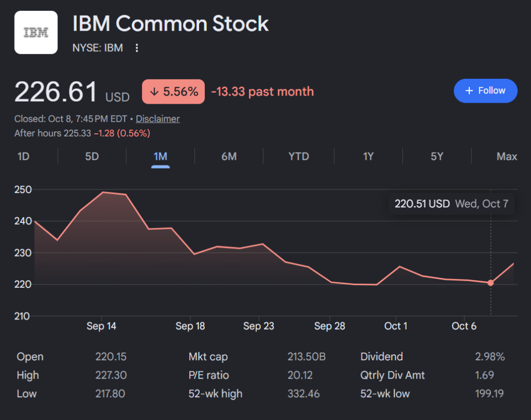The width and height of the screenshot is (531, 420).
Task: Switch to the YTD chart range
Action: (299, 157)
